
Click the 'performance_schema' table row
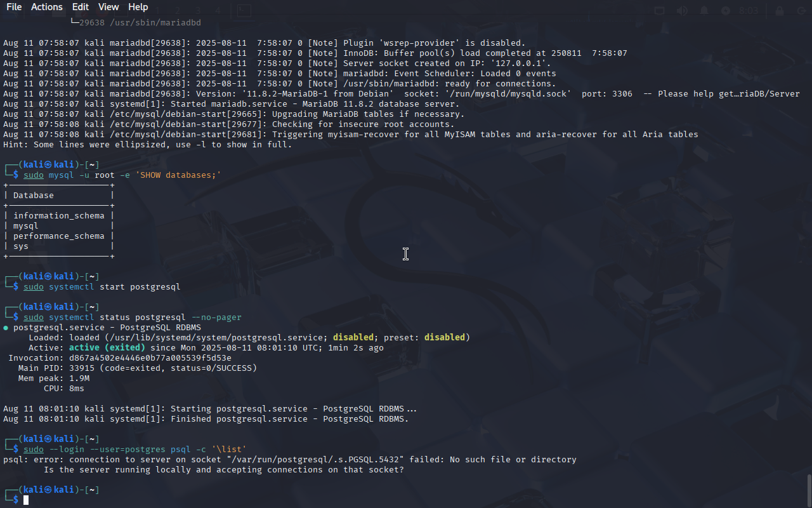click(59, 236)
